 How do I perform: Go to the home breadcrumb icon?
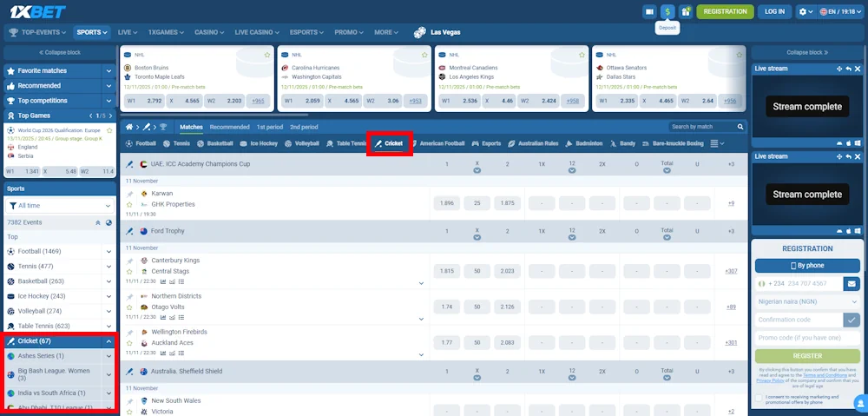(129, 127)
